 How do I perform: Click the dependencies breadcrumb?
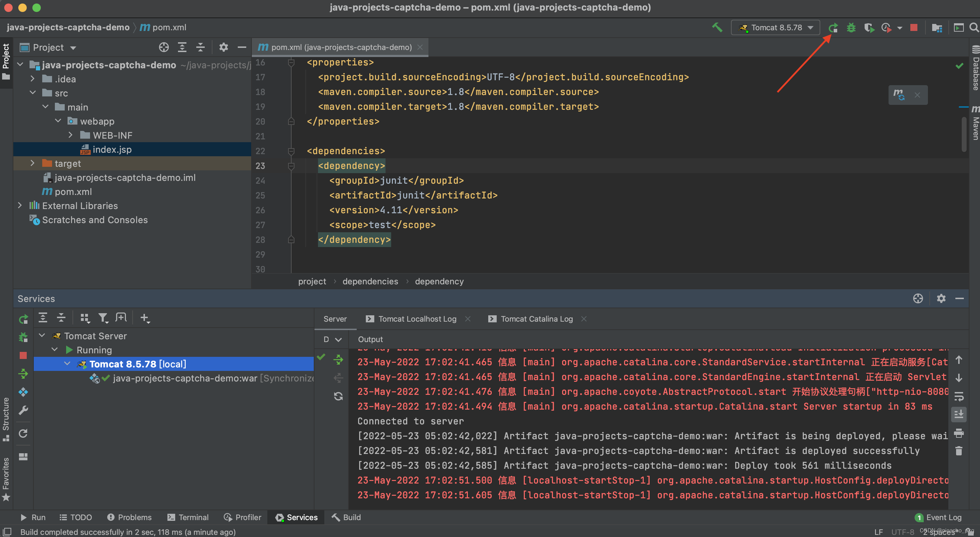click(x=370, y=281)
